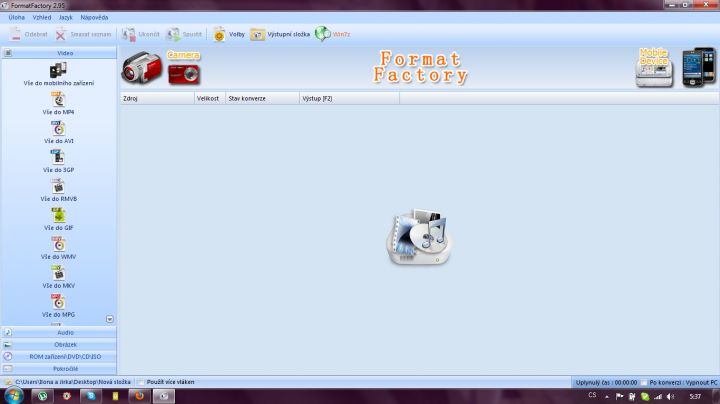
Task: Open the Vše do 3GP converter
Action: 58,161
